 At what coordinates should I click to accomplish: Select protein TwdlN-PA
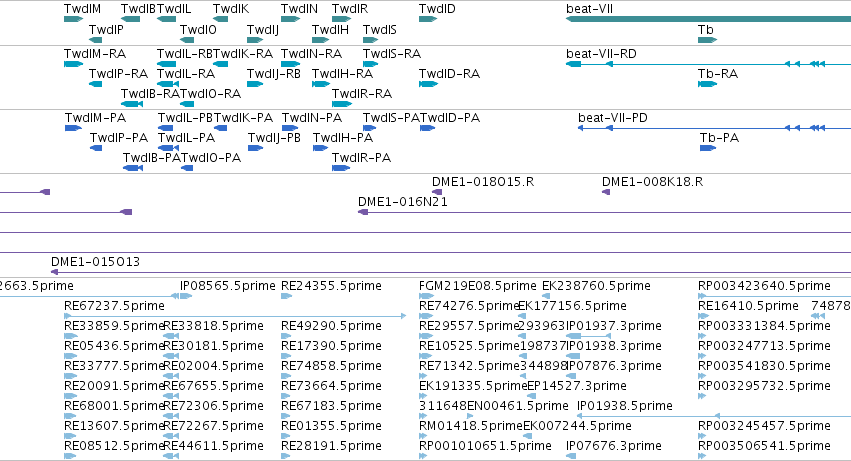pos(312,118)
